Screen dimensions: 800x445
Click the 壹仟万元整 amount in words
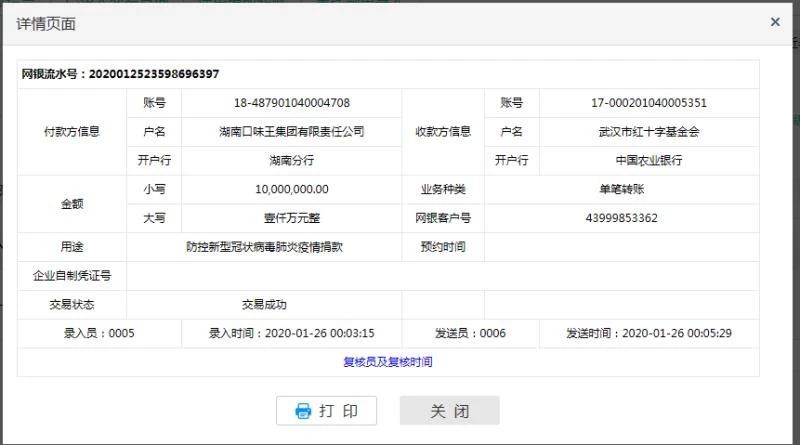pos(291,218)
